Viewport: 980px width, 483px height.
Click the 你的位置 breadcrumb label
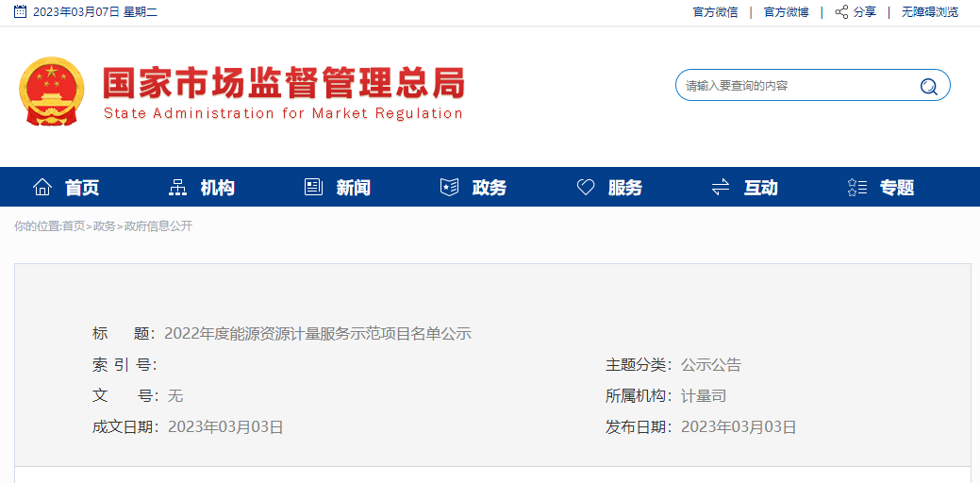click(x=38, y=226)
